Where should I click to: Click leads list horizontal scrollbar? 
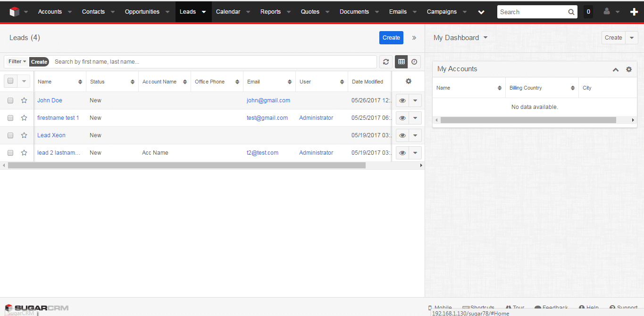coord(187,166)
